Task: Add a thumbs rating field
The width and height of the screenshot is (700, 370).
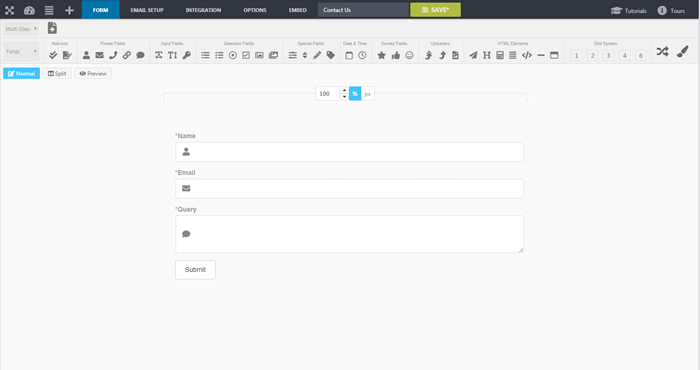Action: pos(396,55)
